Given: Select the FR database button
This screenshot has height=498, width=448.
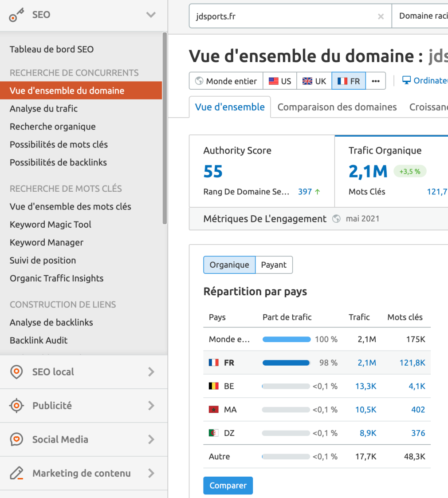Looking at the screenshot, I should click(349, 81).
